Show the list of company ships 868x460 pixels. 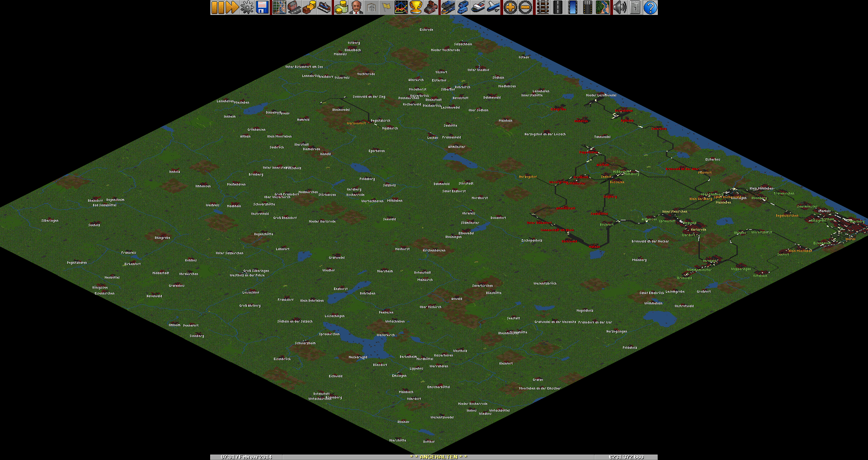(x=478, y=7)
